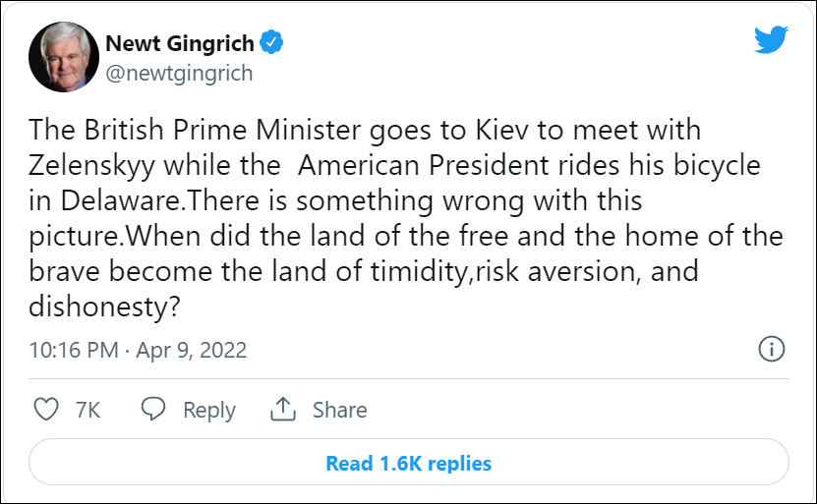This screenshot has height=504, width=817.
Task: Click the 7K likes count
Action: coord(88,410)
